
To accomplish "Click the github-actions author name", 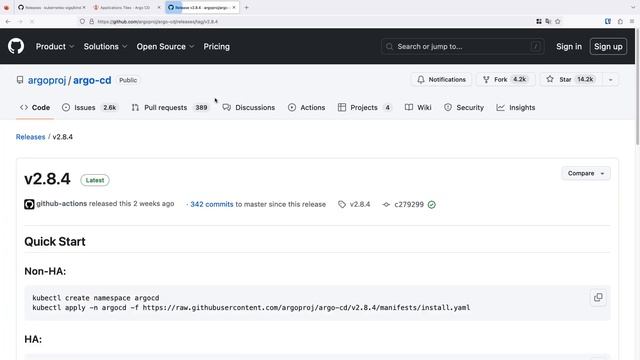I will [62, 204].
